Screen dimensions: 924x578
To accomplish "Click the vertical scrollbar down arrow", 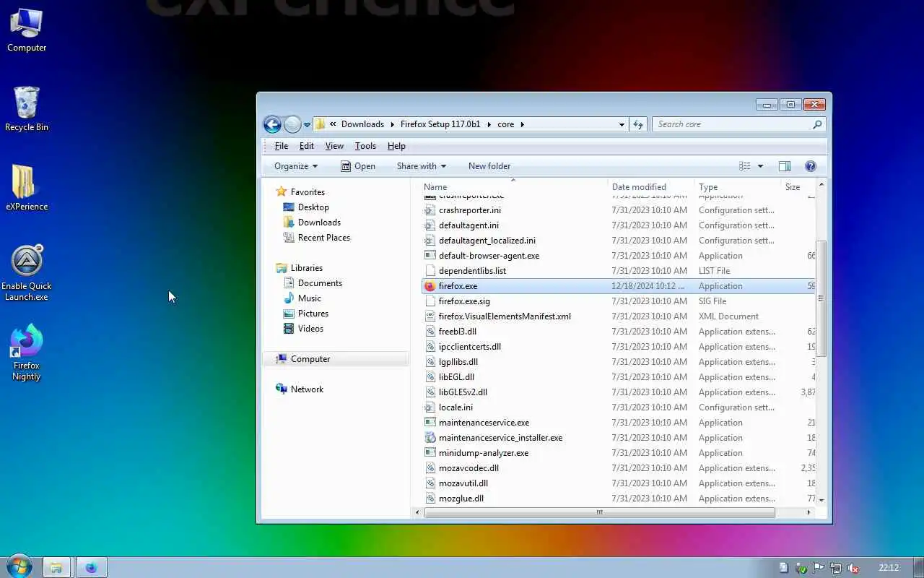I will tap(821, 500).
